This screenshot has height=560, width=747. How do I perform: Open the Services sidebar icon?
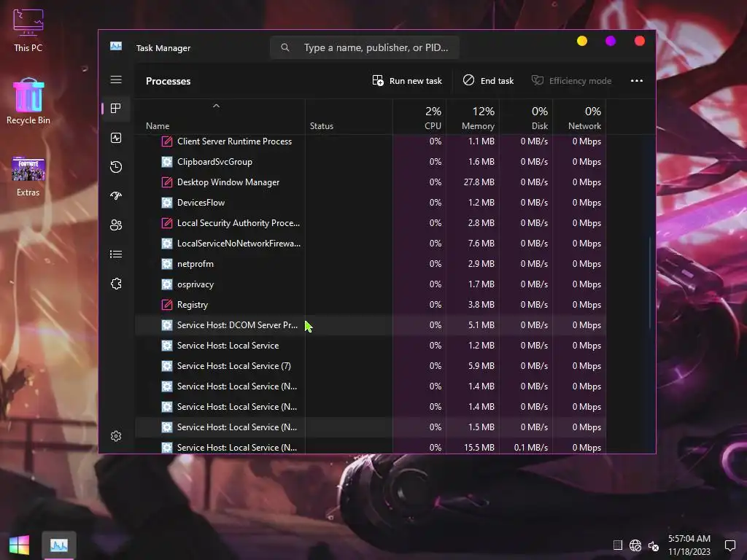click(116, 284)
